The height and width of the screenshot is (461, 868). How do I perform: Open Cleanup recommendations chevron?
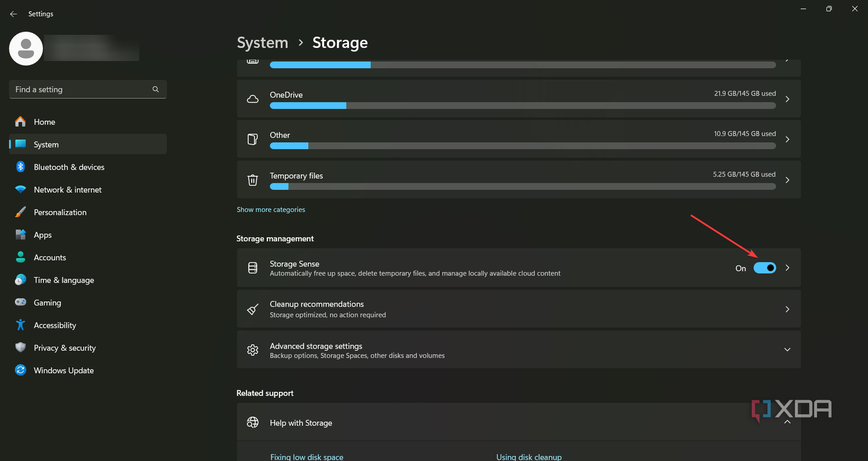[x=787, y=309]
